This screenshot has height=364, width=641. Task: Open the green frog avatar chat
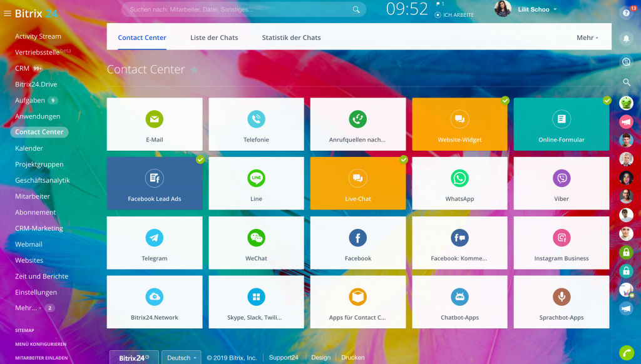click(x=626, y=103)
